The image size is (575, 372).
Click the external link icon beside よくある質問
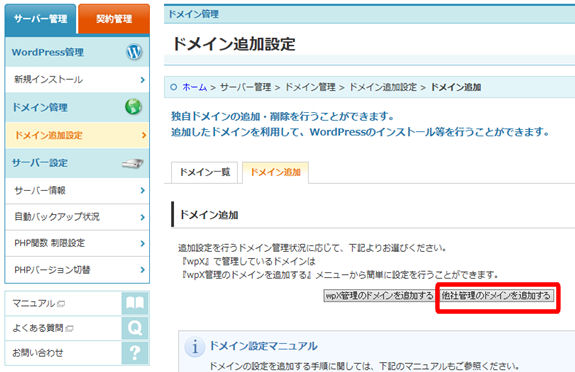click(69, 328)
